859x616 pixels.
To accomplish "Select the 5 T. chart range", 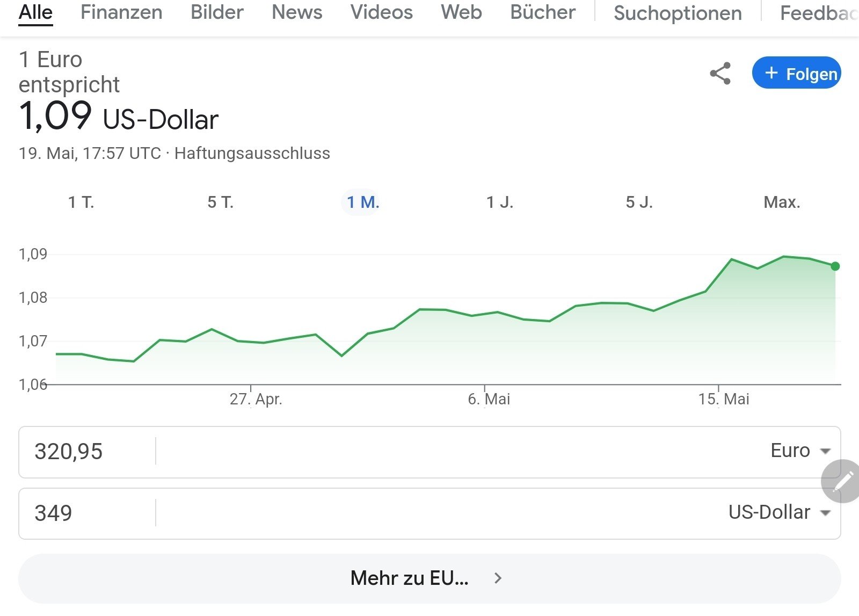I will (x=220, y=202).
